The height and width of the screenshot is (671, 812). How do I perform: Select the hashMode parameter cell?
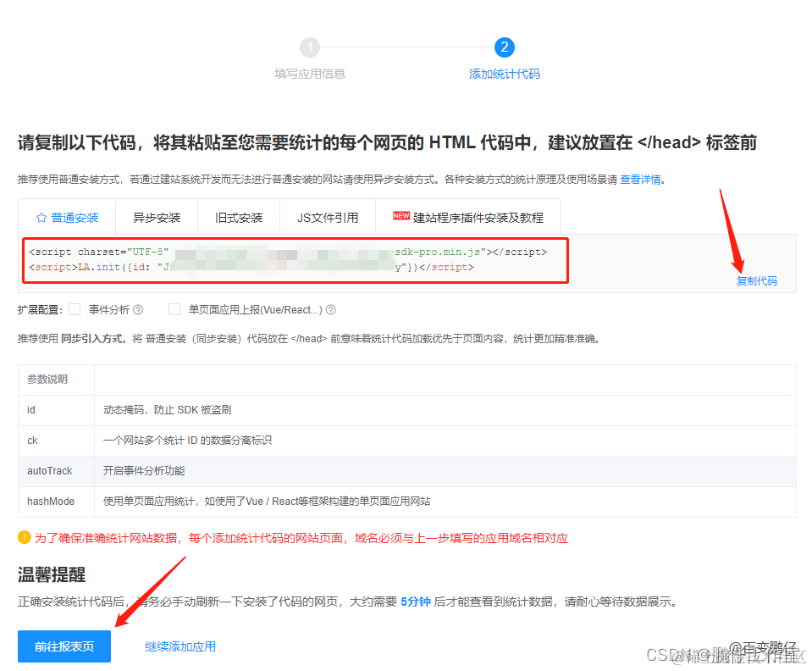[x=56, y=502]
